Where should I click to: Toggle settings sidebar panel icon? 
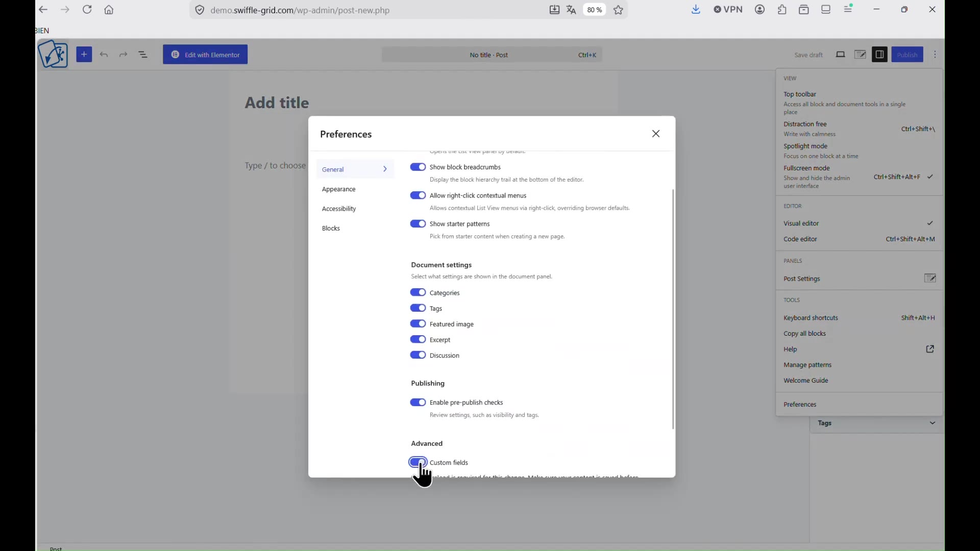click(x=880, y=55)
